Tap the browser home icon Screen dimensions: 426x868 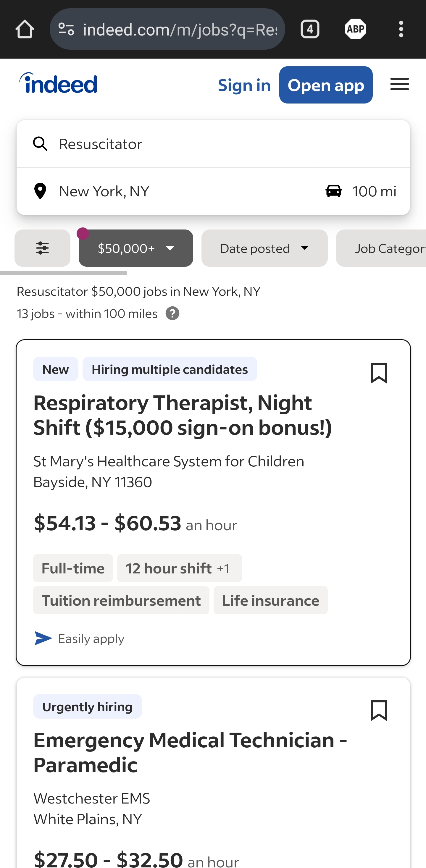[25, 29]
